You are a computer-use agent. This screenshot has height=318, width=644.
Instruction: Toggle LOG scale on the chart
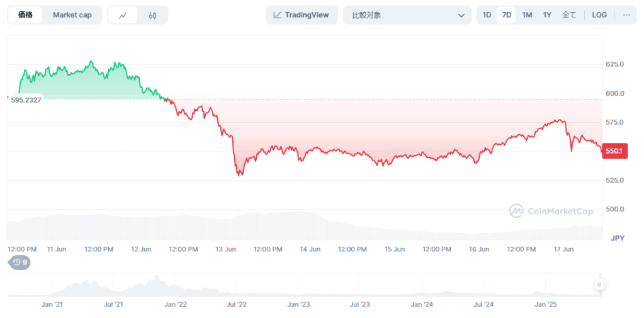(599, 15)
